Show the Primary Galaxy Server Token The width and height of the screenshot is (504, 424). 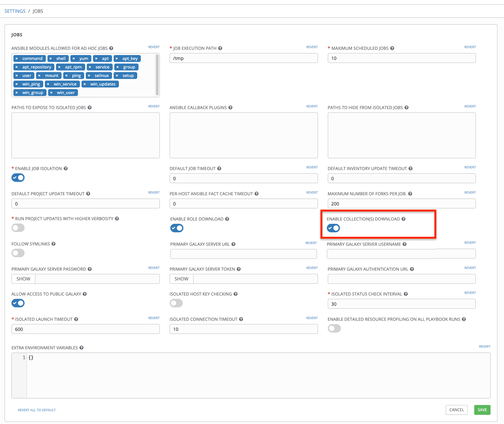[x=181, y=279]
